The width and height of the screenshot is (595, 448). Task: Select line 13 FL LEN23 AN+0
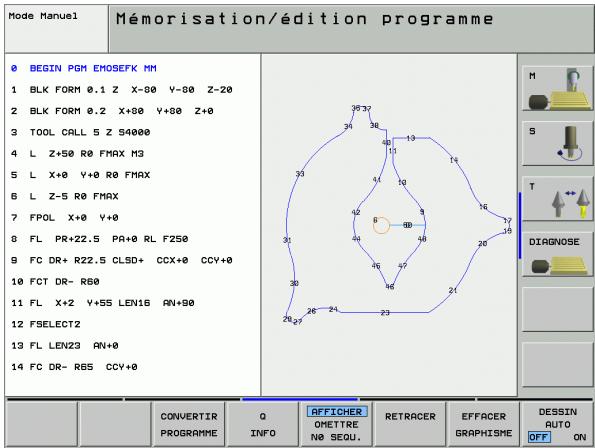(65, 346)
